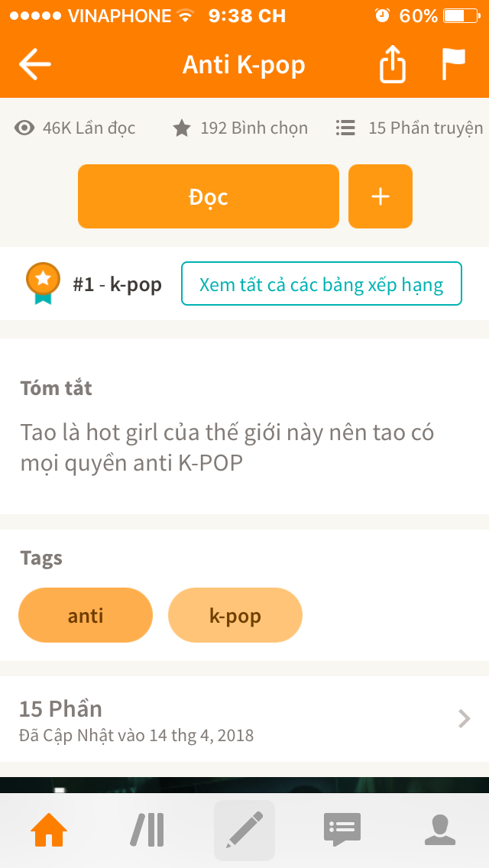
Task: Tap the eye icon beside 46K Lần đọc
Action: (x=25, y=128)
